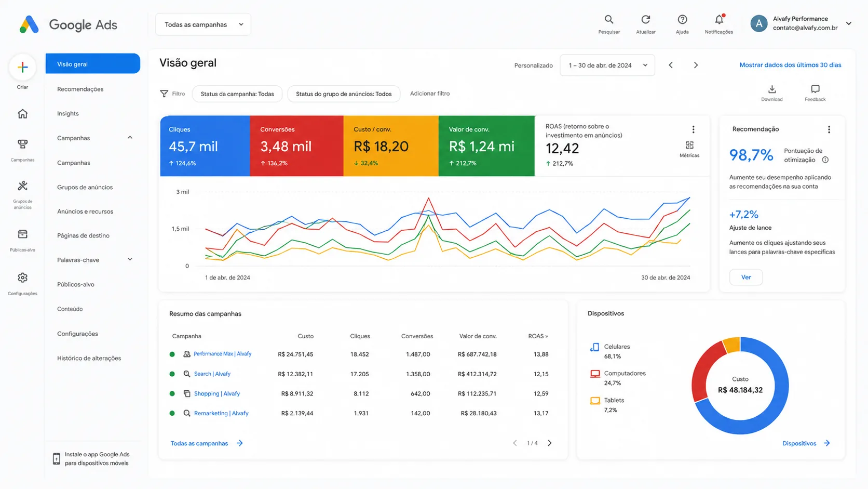Click info icon beside Pontuação de otimização
Screen dimensions: 868x489
(825, 160)
